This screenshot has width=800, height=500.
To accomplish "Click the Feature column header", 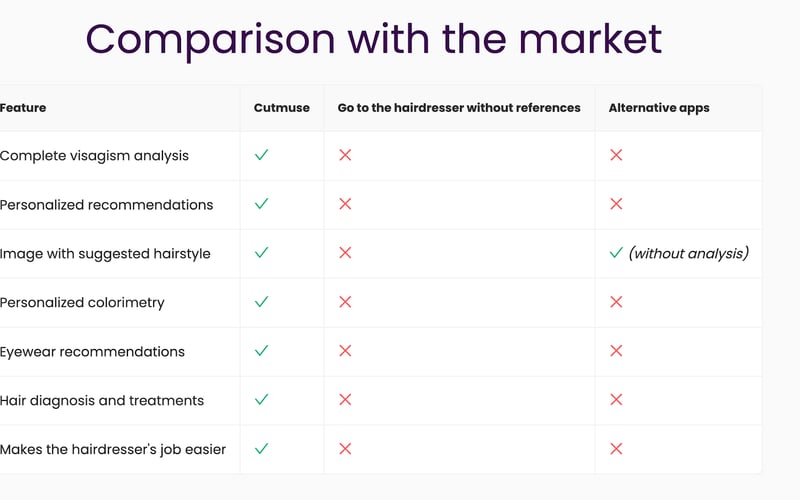I will 23,108.
